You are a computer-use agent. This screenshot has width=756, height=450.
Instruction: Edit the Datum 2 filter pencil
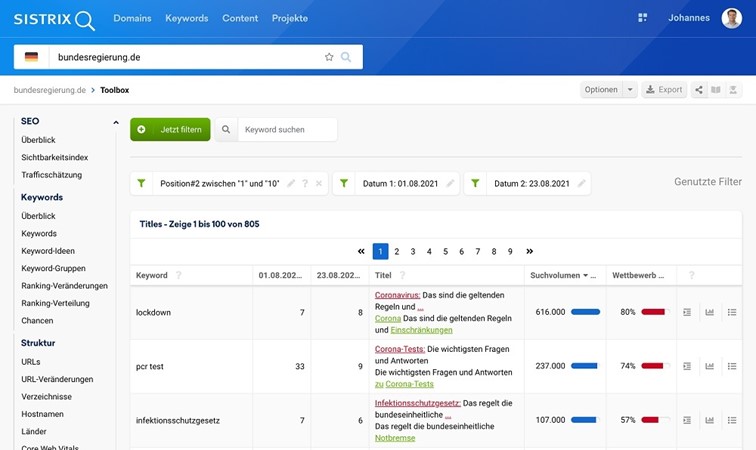[x=581, y=183]
